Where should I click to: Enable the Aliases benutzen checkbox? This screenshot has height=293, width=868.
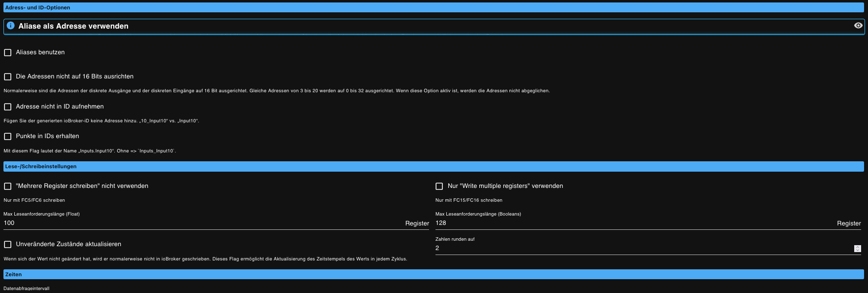tap(8, 53)
